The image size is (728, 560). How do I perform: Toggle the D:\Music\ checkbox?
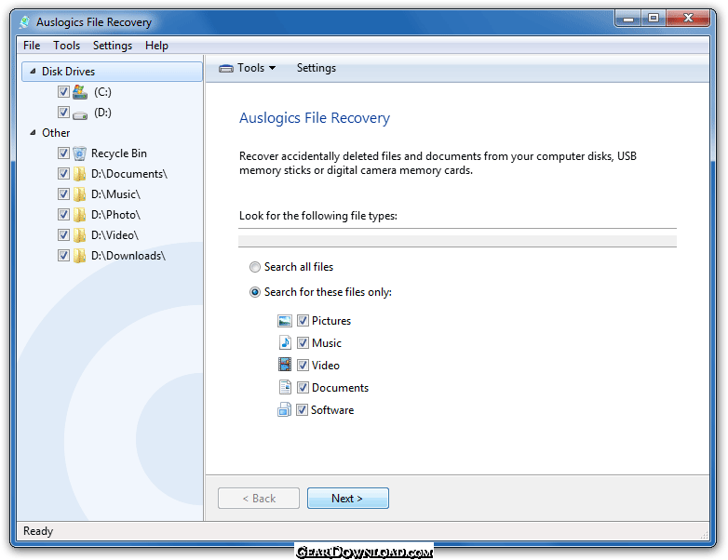(x=63, y=193)
